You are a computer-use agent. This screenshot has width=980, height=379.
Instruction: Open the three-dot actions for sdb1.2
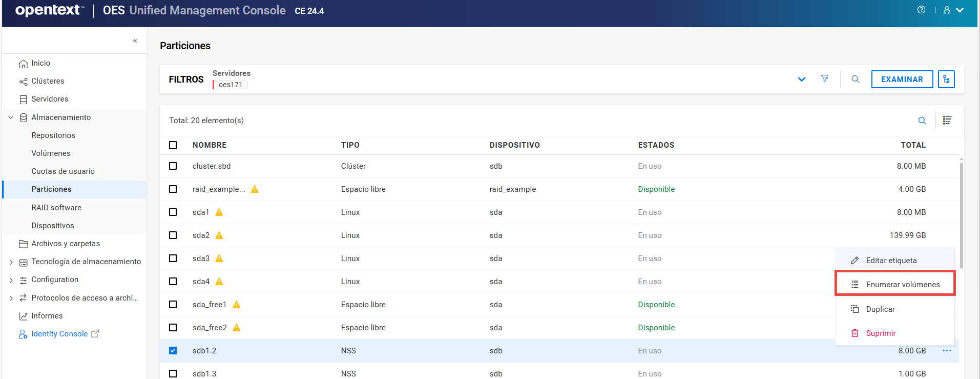pos(947,351)
